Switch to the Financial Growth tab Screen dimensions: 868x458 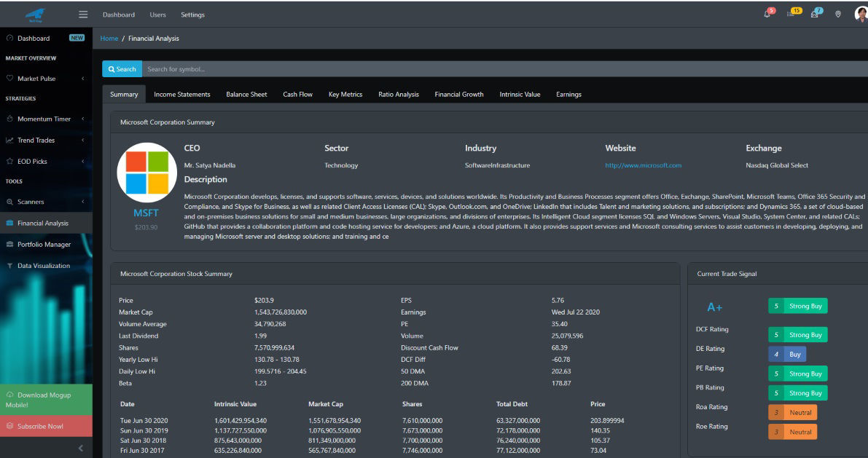pyautogui.click(x=459, y=94)
